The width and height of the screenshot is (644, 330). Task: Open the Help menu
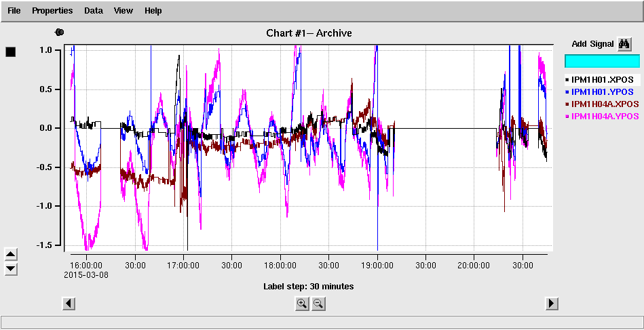pos(153,11)
